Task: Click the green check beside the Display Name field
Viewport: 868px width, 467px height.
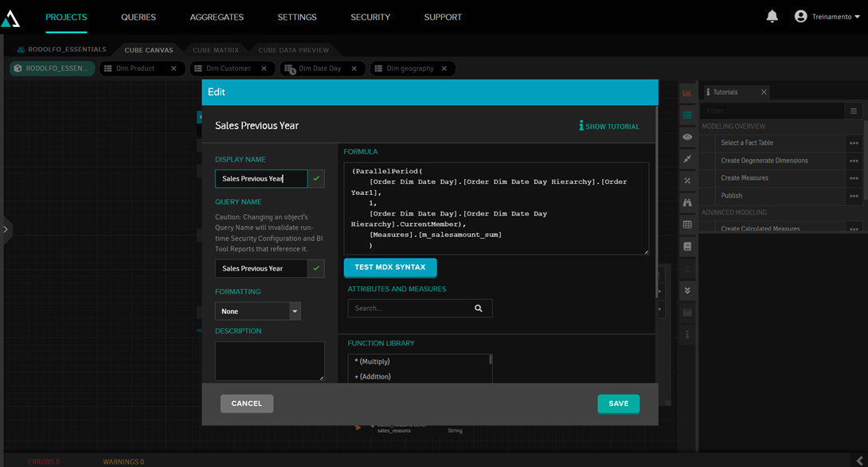Action: [316, 179]
